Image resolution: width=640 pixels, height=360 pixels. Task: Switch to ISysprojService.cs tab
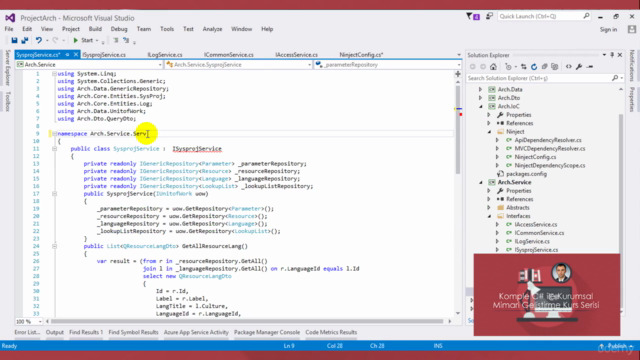click(x=104, y=55)
